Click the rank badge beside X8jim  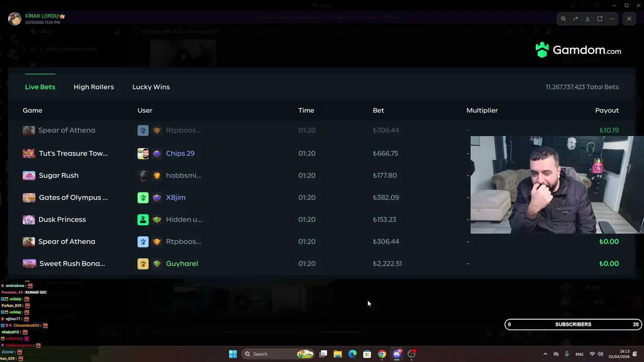157,198
